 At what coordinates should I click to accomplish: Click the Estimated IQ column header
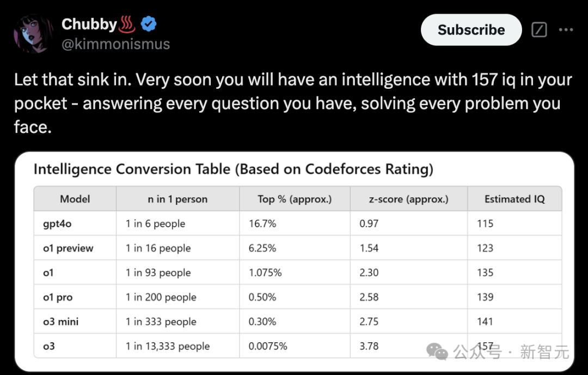(514, 199)
